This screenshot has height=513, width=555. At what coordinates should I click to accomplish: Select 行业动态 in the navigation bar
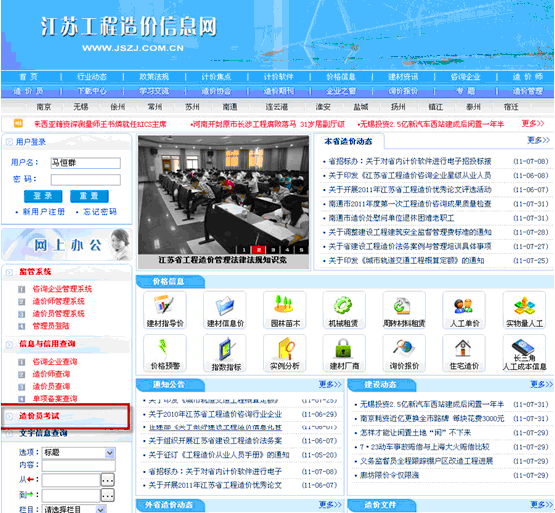[x=92, y=77]
